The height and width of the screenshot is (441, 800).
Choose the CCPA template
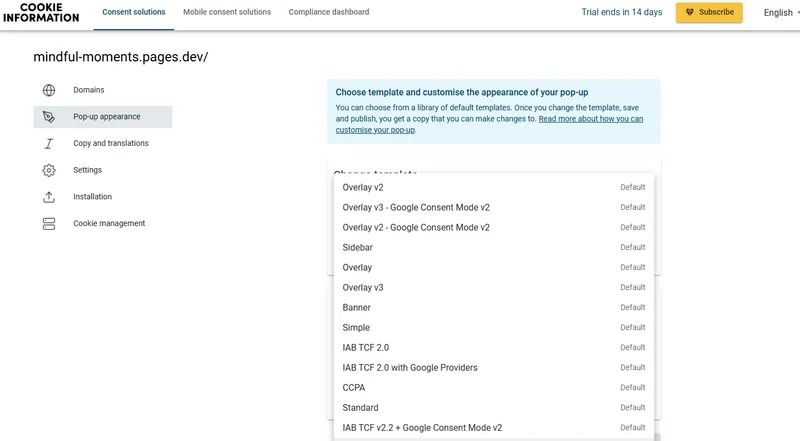(494, 387)
